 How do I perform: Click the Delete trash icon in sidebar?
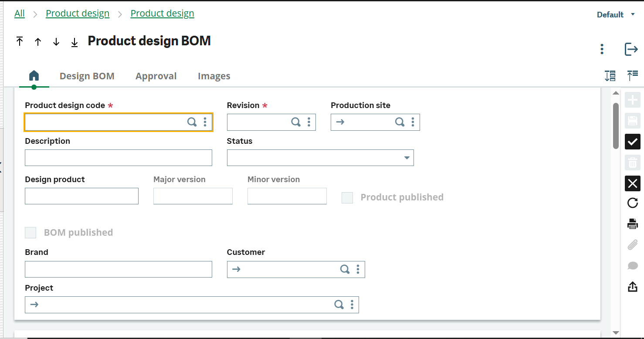(633, 163)
